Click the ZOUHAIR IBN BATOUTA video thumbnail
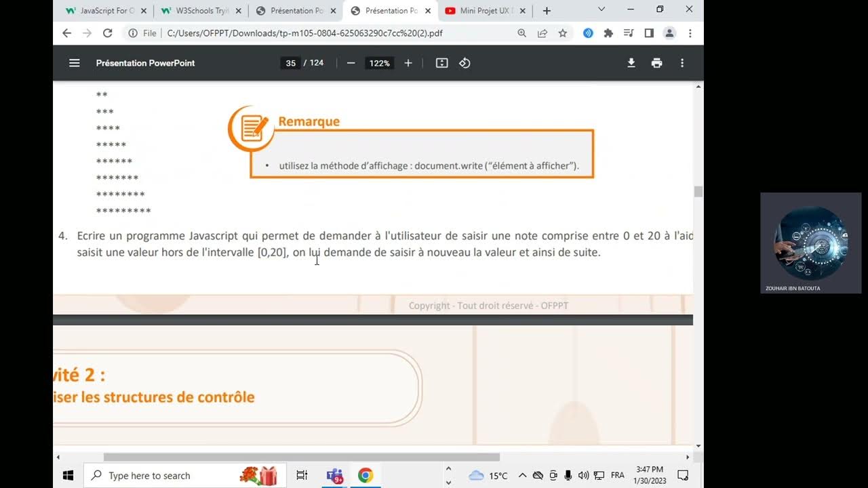The height and width of the screenshot is (488, 868). pyautogui.click(x=810, y=243)
